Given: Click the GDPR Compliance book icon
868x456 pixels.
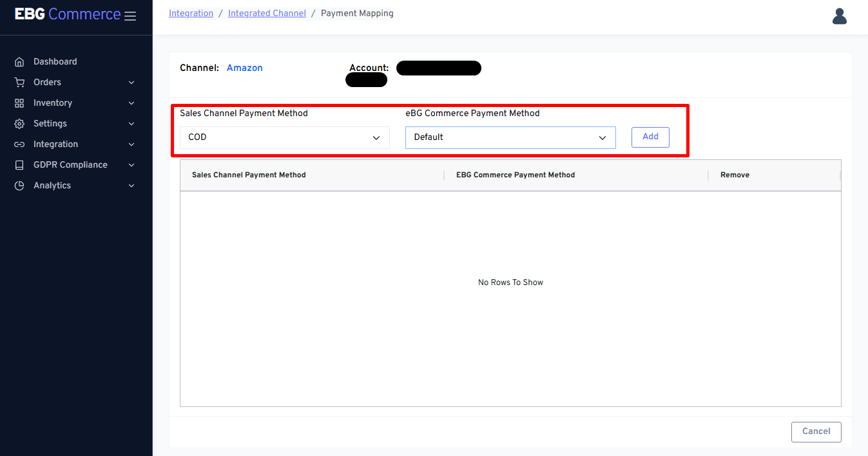Looking at the screenshot, I should (19, 165).
